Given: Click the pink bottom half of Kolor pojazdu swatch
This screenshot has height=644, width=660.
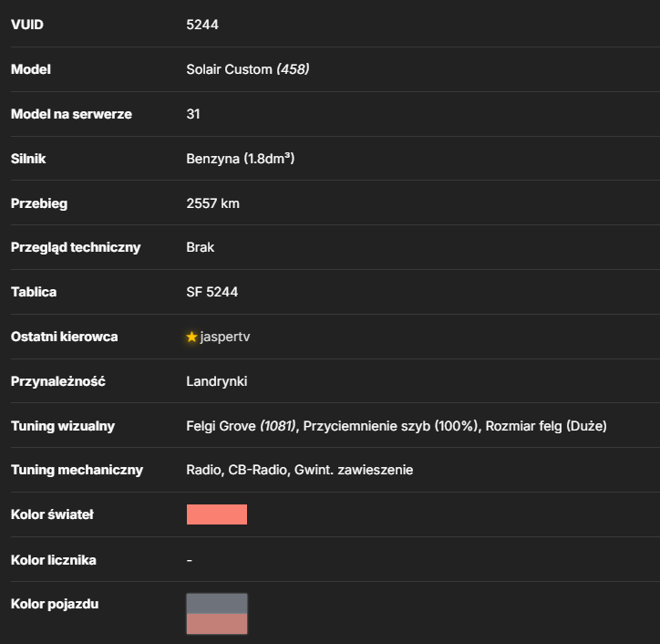Looking at the screenshot, I should click(217, 624).
